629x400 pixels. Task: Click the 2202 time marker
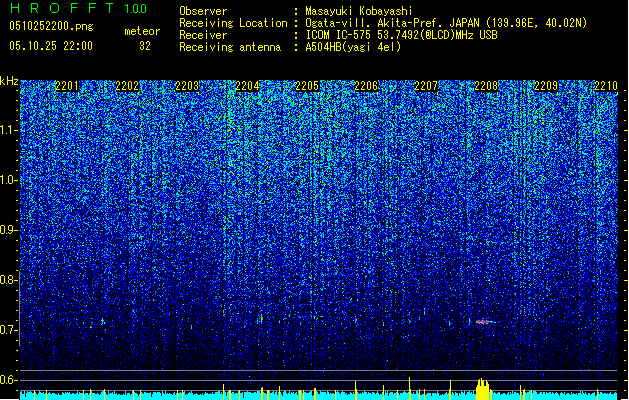127,86
